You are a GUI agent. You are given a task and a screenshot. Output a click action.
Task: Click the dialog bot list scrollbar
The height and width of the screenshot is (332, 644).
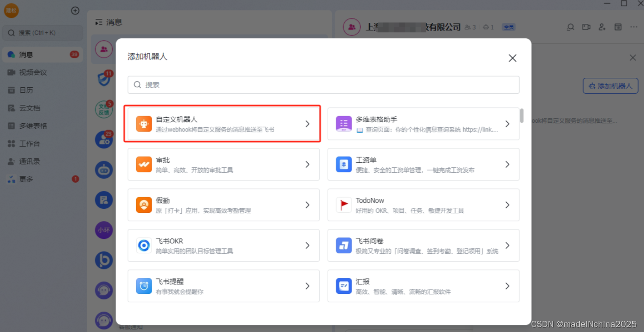(522, 116)
